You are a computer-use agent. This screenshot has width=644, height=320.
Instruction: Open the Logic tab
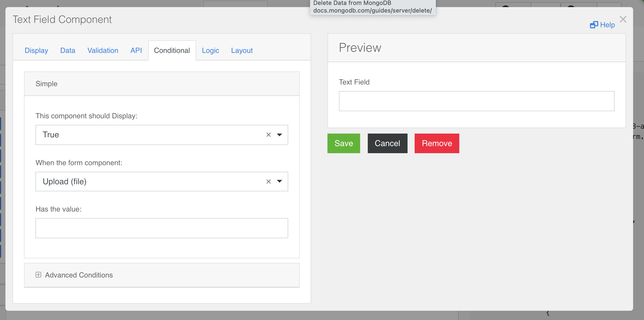pyautogui.click(x=210, y=50)
